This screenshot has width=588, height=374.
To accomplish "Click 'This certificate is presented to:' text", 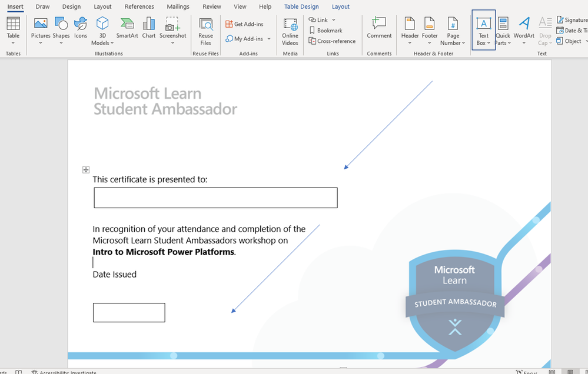I will 150,179.
